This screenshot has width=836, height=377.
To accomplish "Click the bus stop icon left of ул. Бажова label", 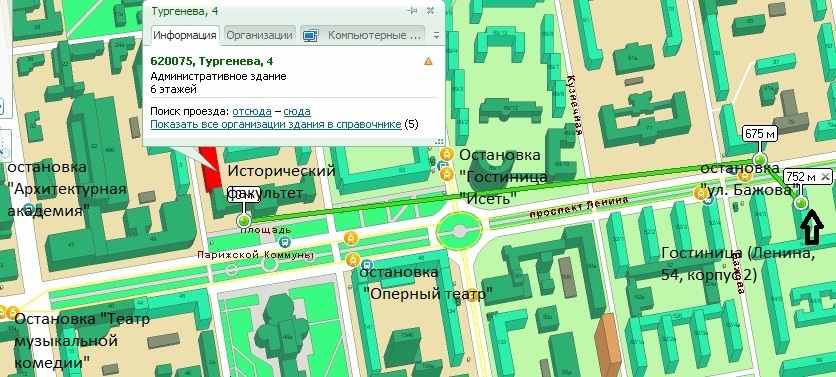I will (x=708, y=200).
